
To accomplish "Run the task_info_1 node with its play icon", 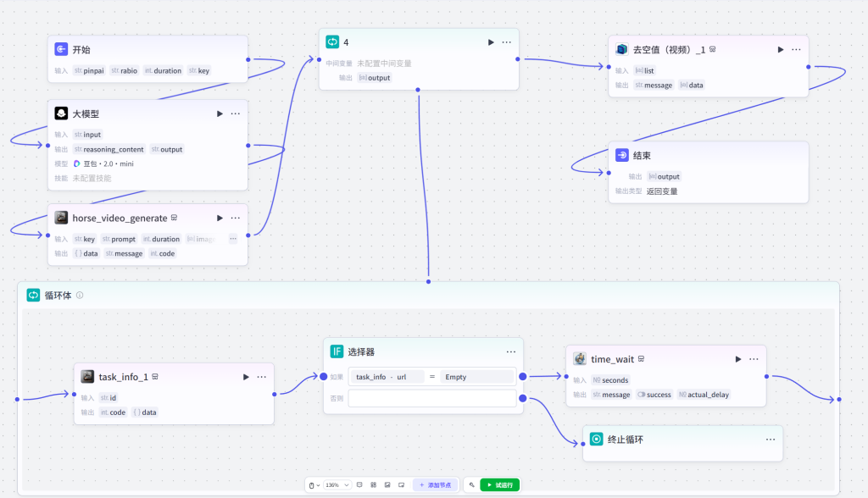I will pyautogui.click(x=246, y=377).
